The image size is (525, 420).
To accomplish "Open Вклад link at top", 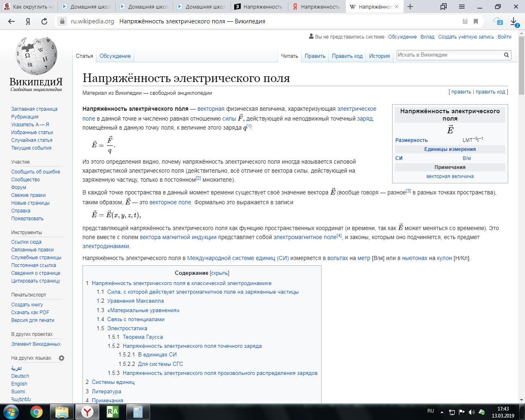I will pyautogui.click(x=427, y=37).
